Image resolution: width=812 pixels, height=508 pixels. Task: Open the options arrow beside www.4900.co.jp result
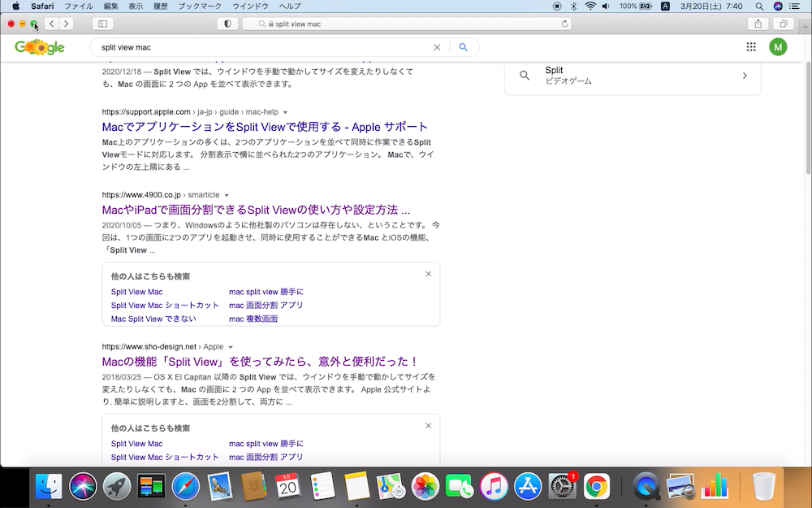point(226,195)
